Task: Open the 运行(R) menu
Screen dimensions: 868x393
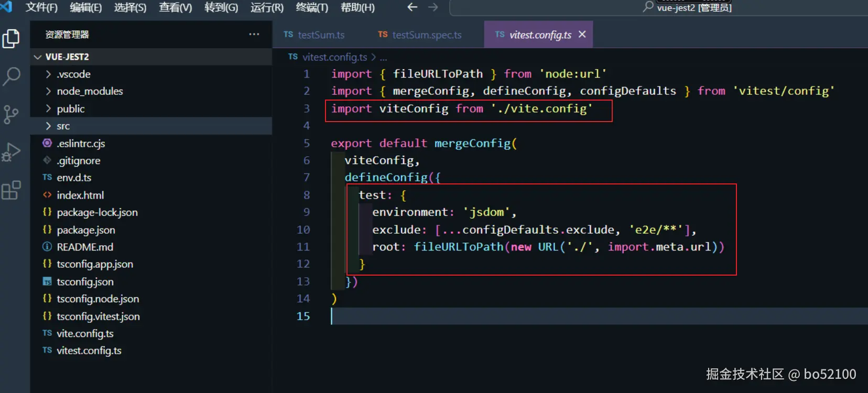Action: [267, 7]
